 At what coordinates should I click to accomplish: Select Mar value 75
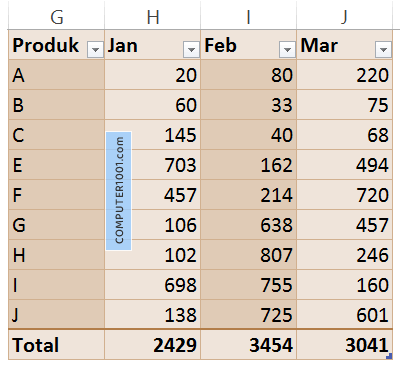pos(345,105)
